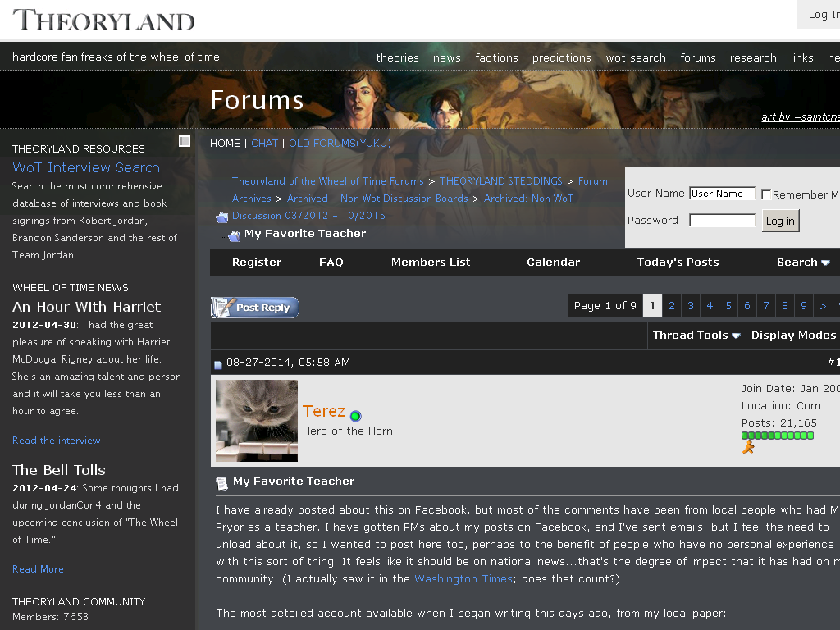View Today's Posts
Viewport: 840px width, 630px height.
(678, 262)
